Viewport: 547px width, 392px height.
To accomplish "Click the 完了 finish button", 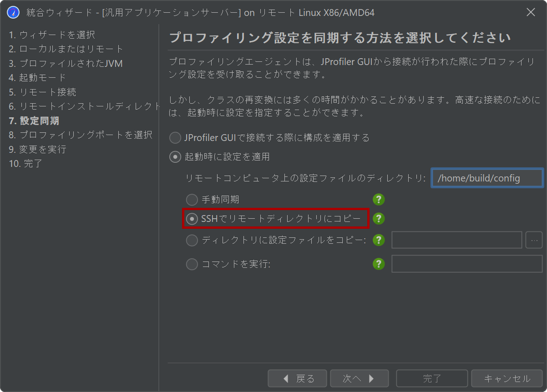I will point(432,378).
